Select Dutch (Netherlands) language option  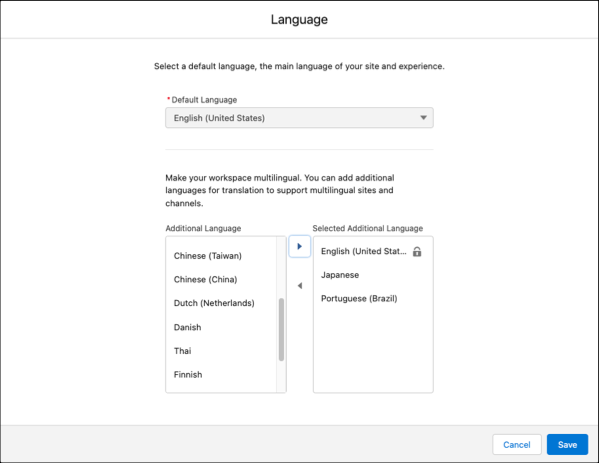pos(214,303)
